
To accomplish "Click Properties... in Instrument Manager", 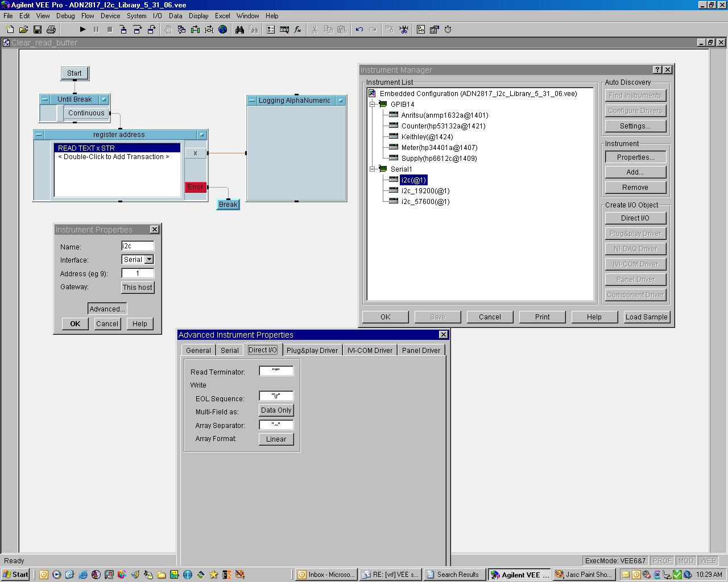I will coord(635,157).
